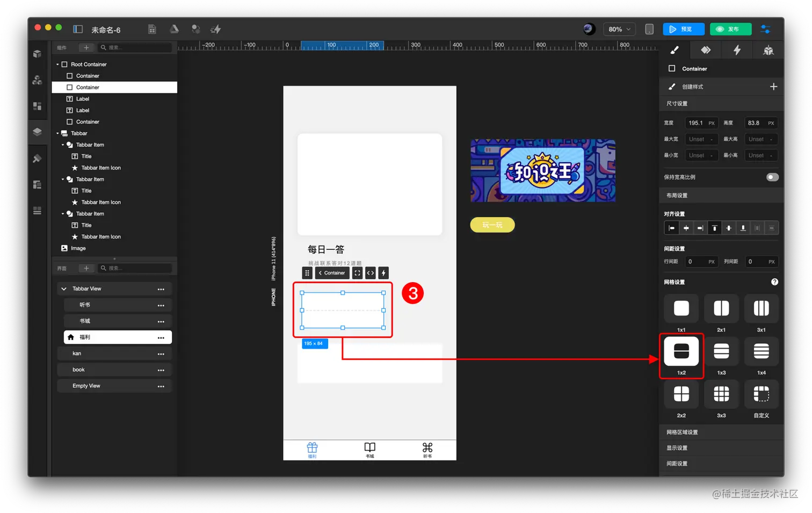Click the drag handle in canvas element toolbar
This screenshot has width=812, height=513.
(x=307, y=273)
